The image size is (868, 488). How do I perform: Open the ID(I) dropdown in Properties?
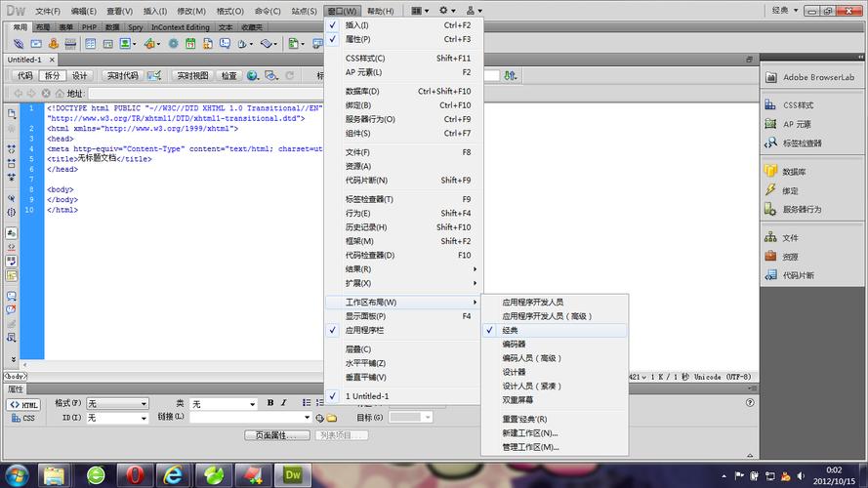(118, 418)
